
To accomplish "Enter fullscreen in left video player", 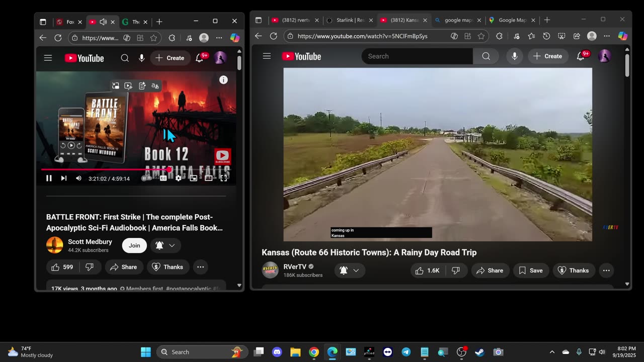I will [223, 178].
